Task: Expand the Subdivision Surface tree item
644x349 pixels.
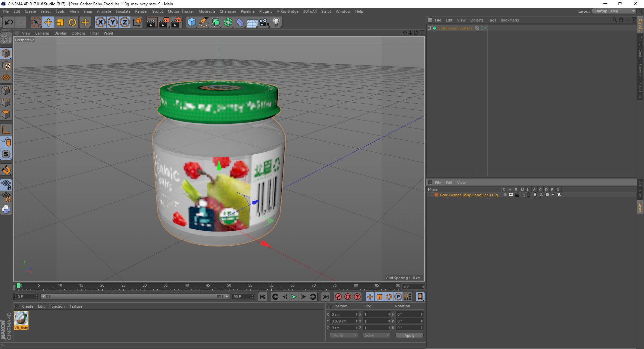Action: [429, 28]
